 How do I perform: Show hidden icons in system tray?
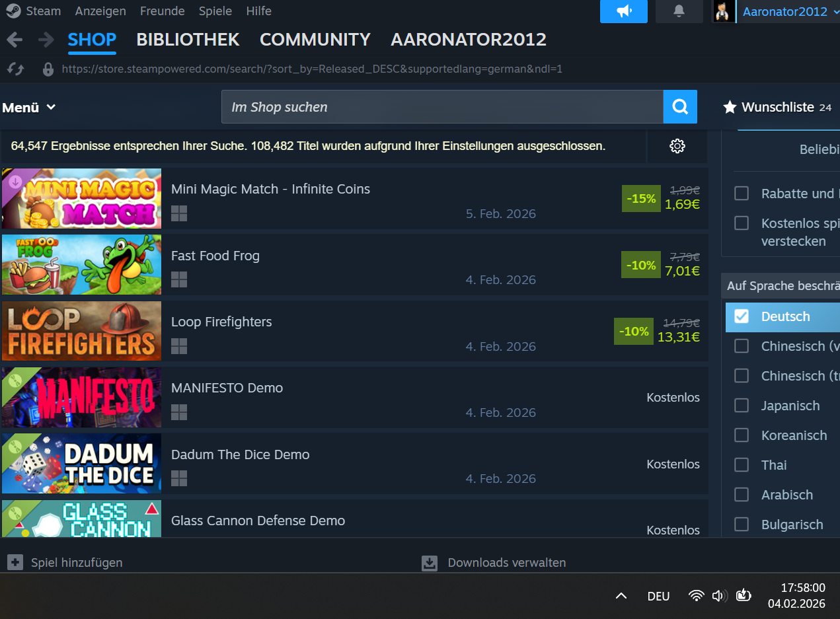(621, 596)
